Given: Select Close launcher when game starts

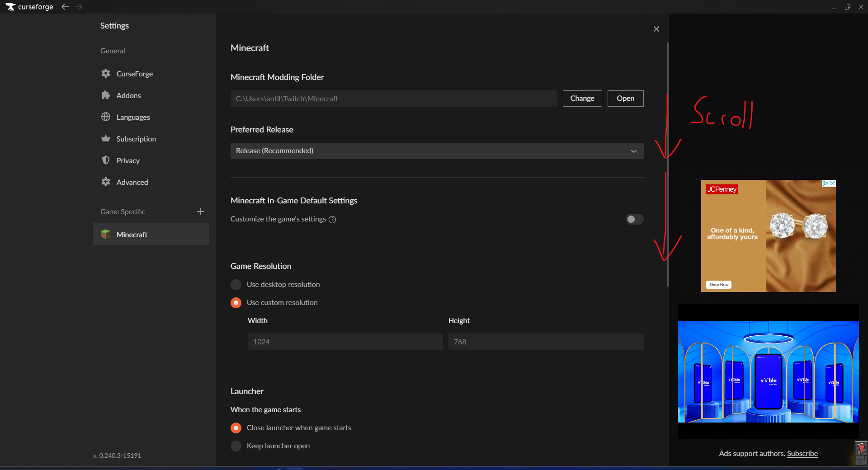Looking at the screenshot, I should pos(236,428).
